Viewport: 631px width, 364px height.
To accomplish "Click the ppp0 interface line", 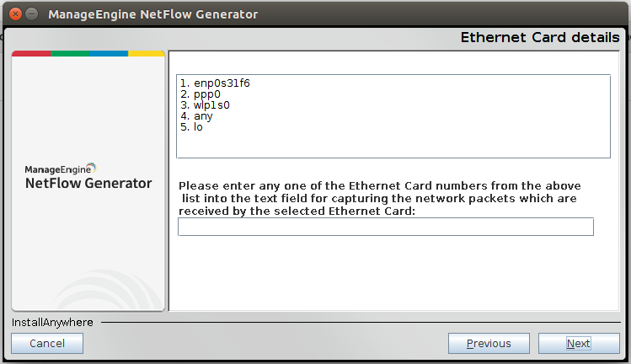I will (x=201, y=94).
